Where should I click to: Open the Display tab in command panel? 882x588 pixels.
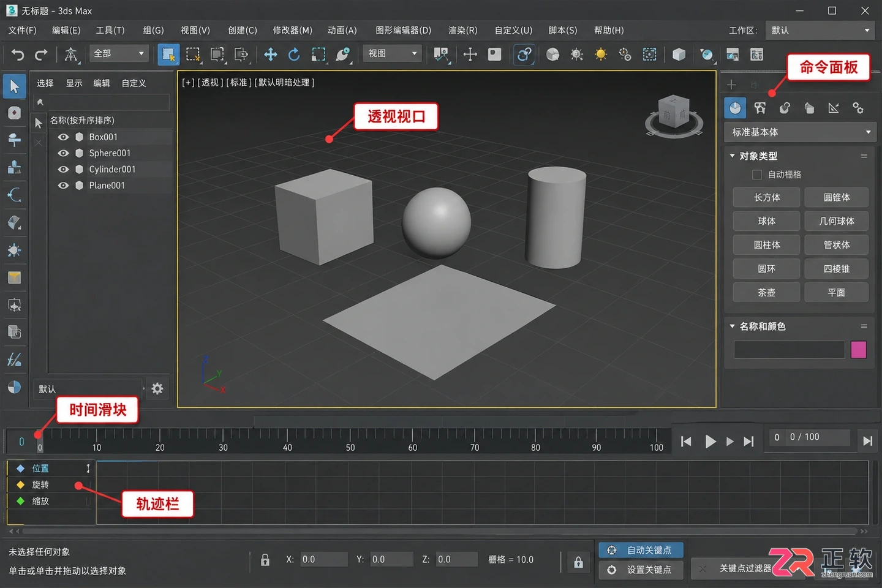point(834,108)
